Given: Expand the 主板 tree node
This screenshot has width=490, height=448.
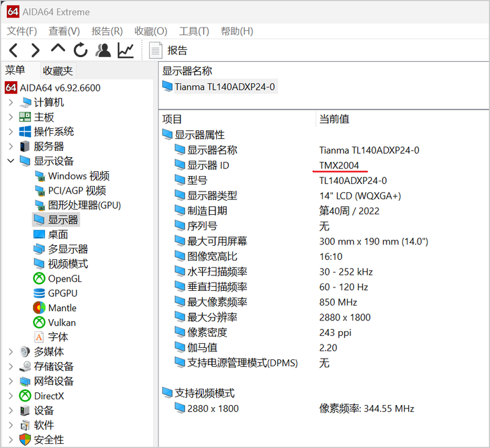Looking at the screenshot, I should [11, 117].
